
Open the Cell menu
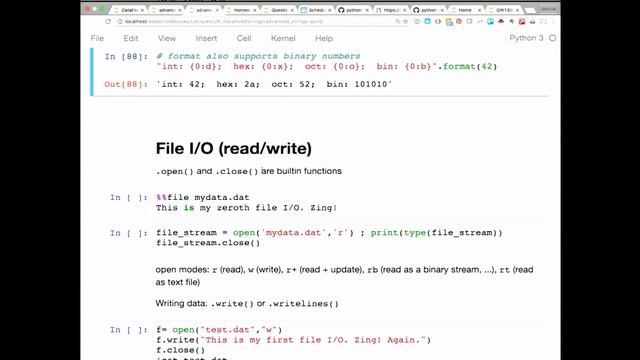244,38
